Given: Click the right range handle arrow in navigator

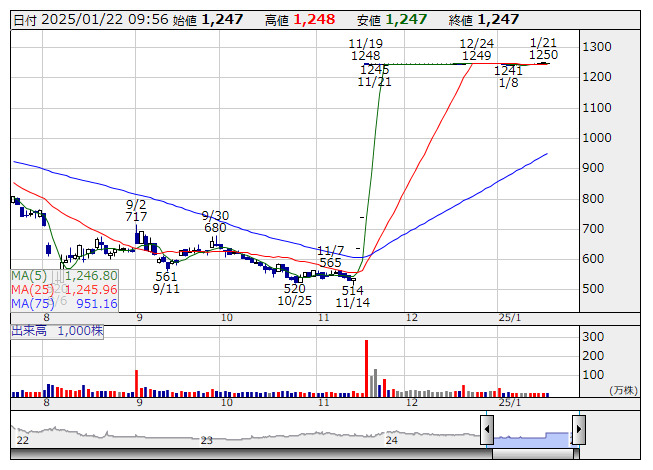Looking at the screenshot, I should 579,430.
